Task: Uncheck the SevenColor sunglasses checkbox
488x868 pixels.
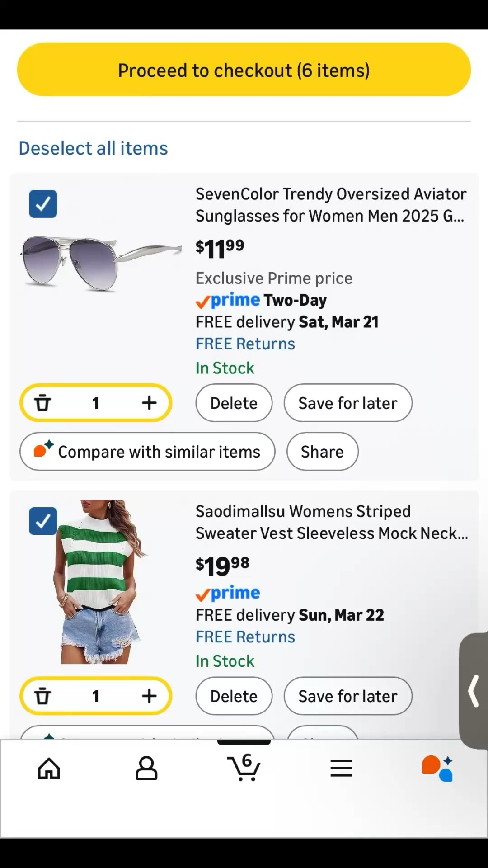Action: [x=43, y=204]
